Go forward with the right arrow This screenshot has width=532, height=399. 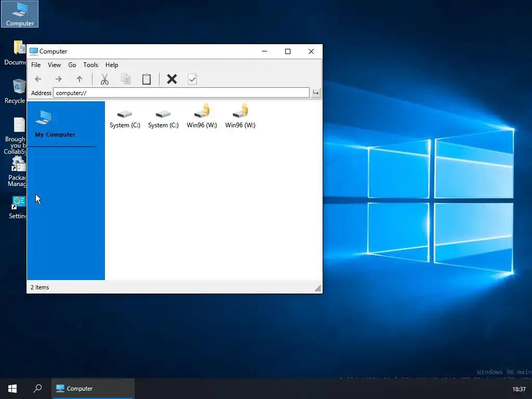pyautogui.click(x=59, y=79)
